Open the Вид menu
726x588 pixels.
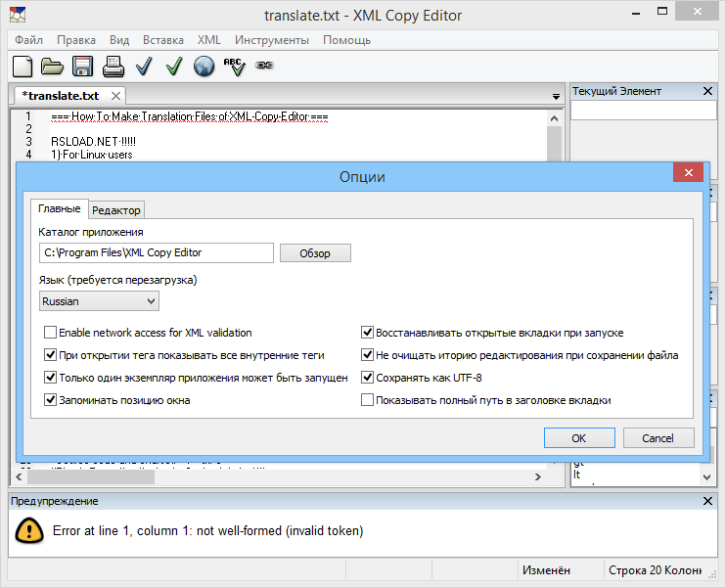tap(119, 40)
